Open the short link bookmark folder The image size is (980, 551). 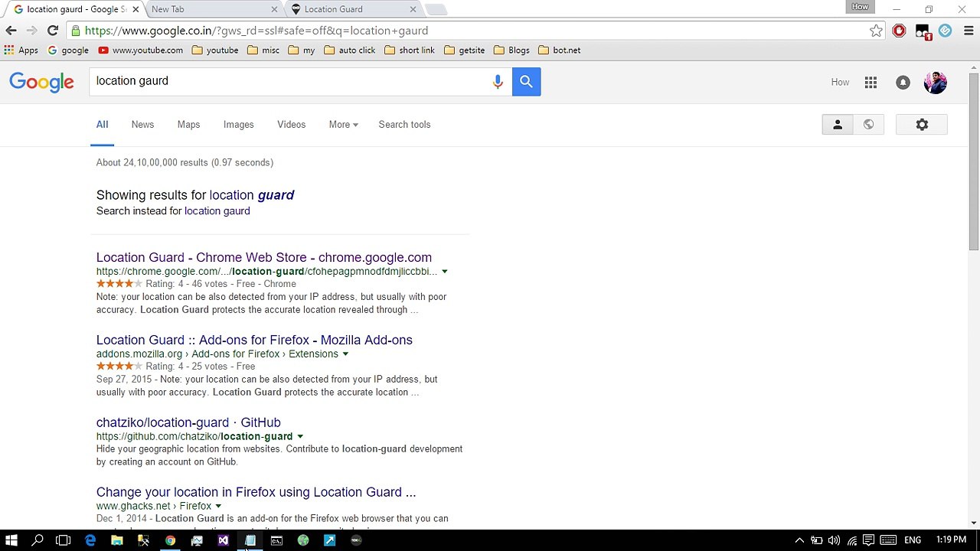click(410, 51)
